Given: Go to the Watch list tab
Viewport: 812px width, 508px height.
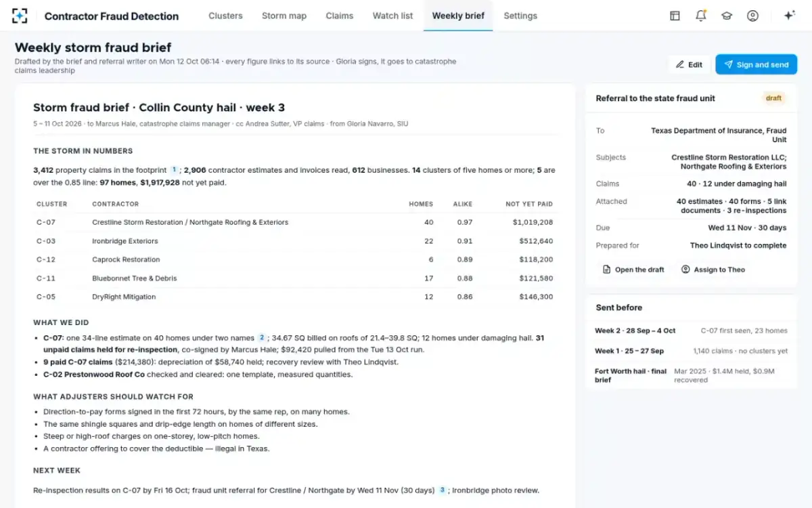Looking at the screenshot, I should [392, 16].
